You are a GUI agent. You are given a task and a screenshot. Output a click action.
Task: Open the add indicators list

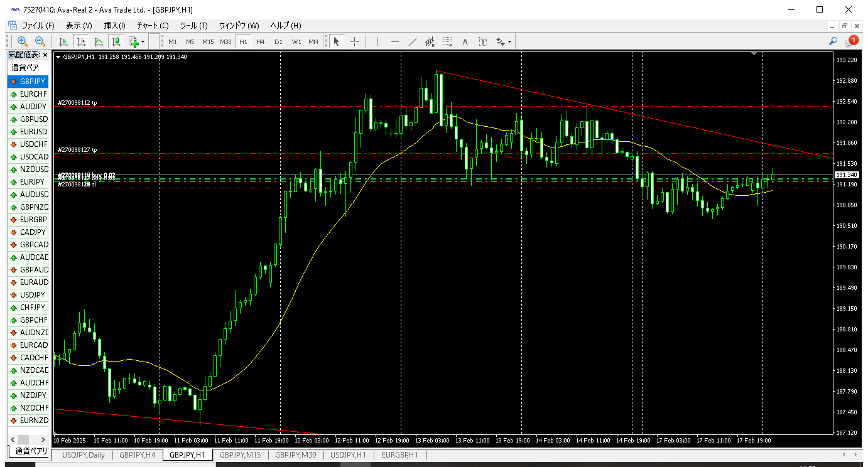click(133, 41)
